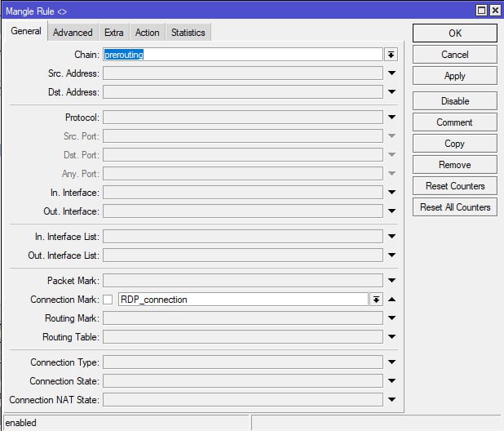The width and height of the screenshot is (504, 431).
Task: Toggle the Connection Mark invert checkbox
Action: click(x=108, y=300)
